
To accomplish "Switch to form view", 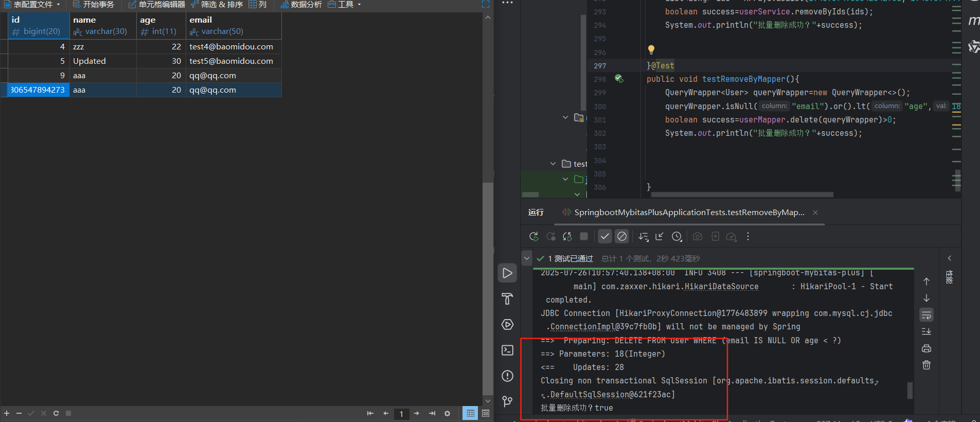I will point(486,413).
